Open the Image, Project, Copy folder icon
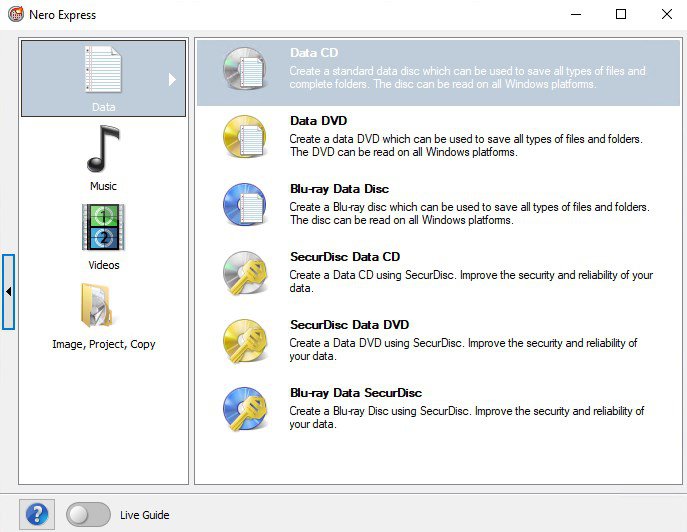This screenshot has width=687, height=532. (x=96, y=305)
